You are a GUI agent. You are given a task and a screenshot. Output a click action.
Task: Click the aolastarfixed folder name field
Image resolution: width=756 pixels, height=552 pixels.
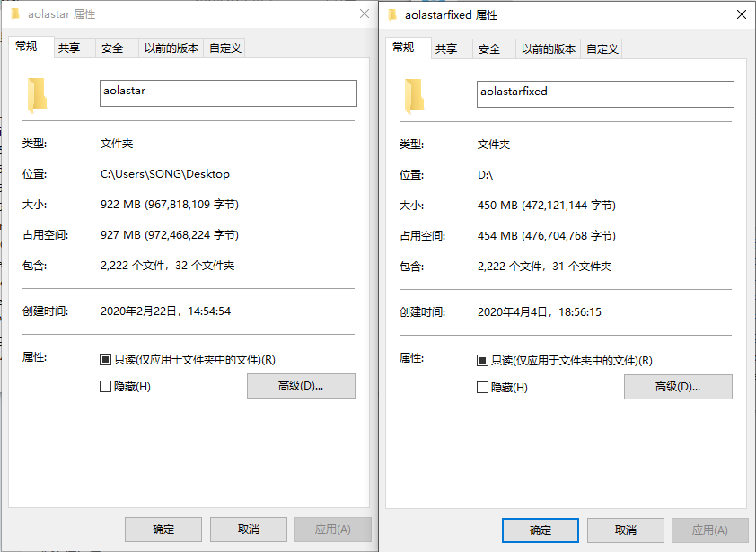(605, 94)
